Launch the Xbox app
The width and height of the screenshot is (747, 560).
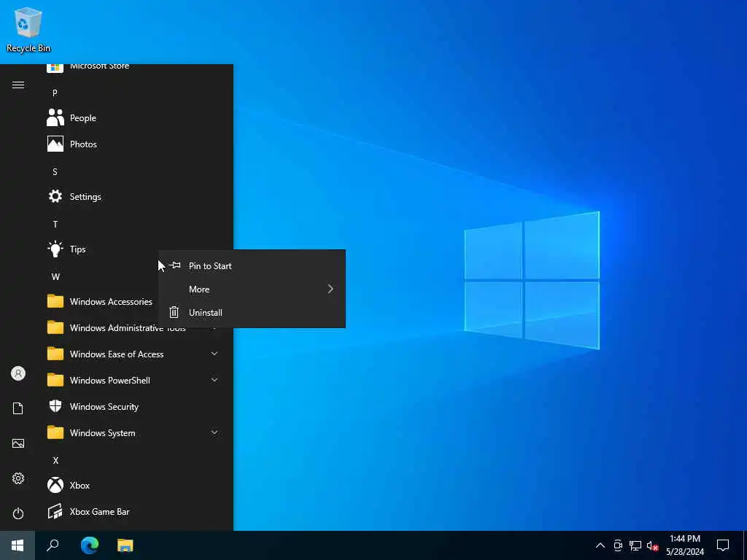(x=133, y=485)
